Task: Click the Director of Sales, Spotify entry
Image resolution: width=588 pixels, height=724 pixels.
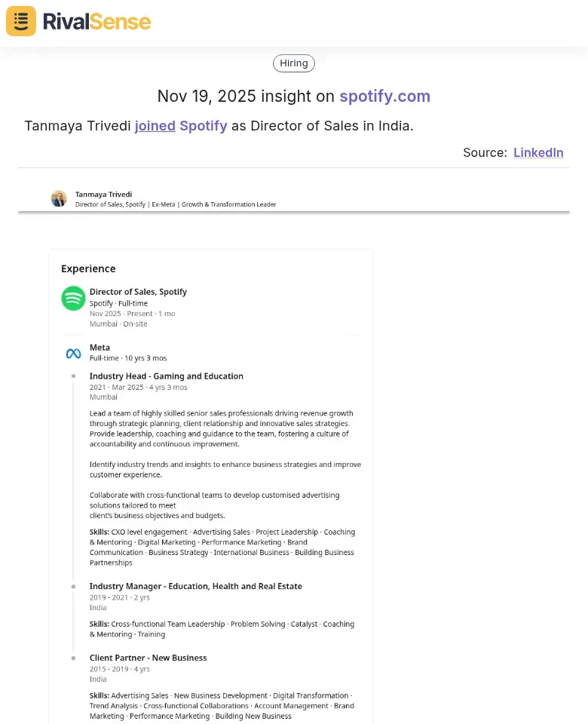Action: click(138, 292)
